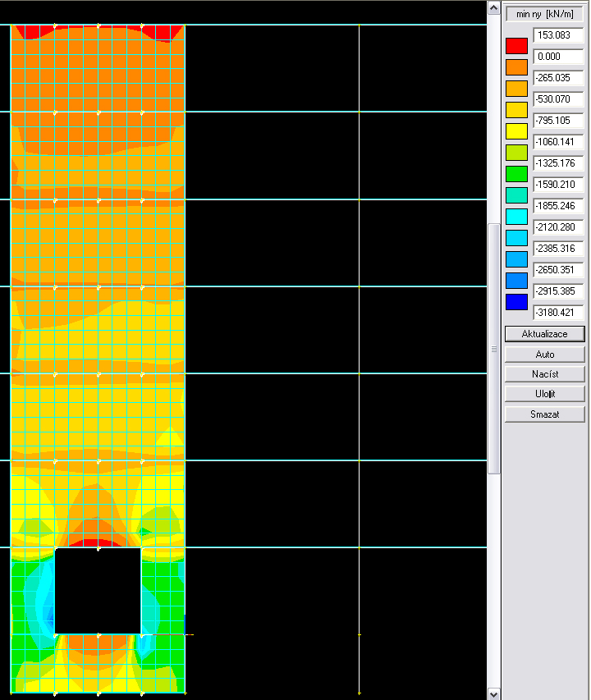This screenshot has width=591, height=700.
Task: Click the vertical scrollbar down arrow
Action: 494,693
